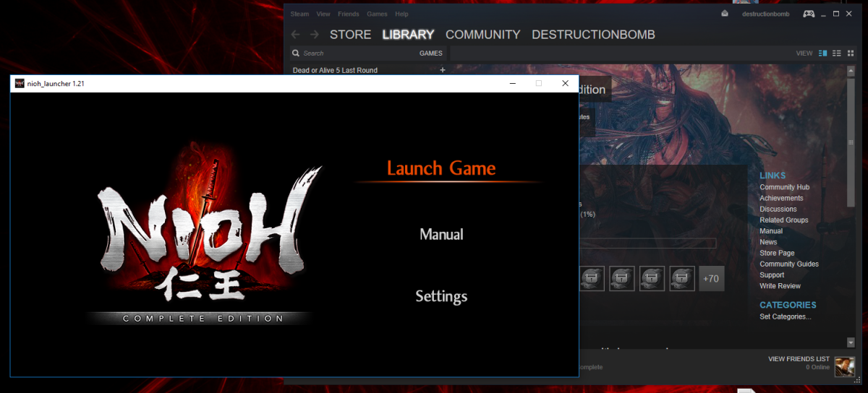Switch to list view icon

point(836,53)
